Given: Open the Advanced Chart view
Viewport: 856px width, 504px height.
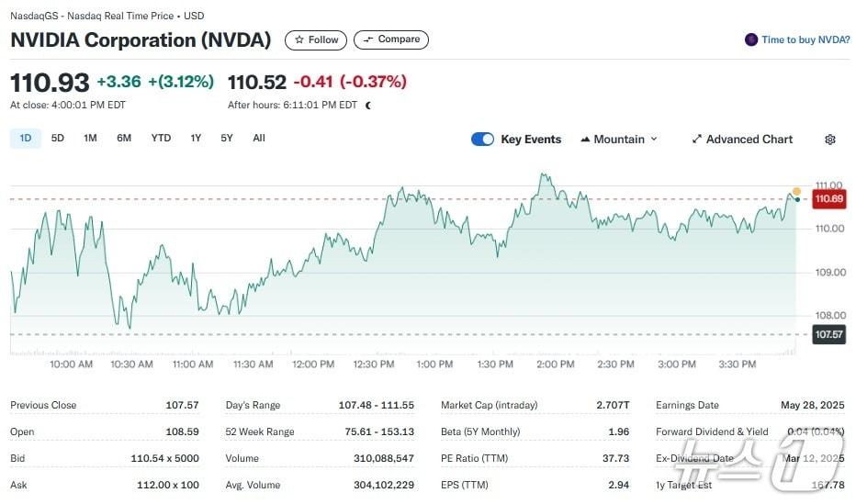Looking at the screenshot, I should (x=749, y=140).
